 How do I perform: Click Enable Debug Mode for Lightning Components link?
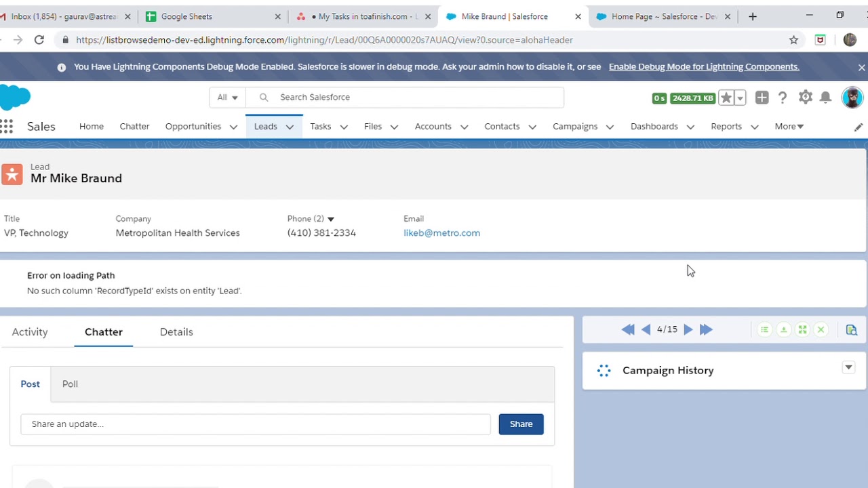coord(704,66)
